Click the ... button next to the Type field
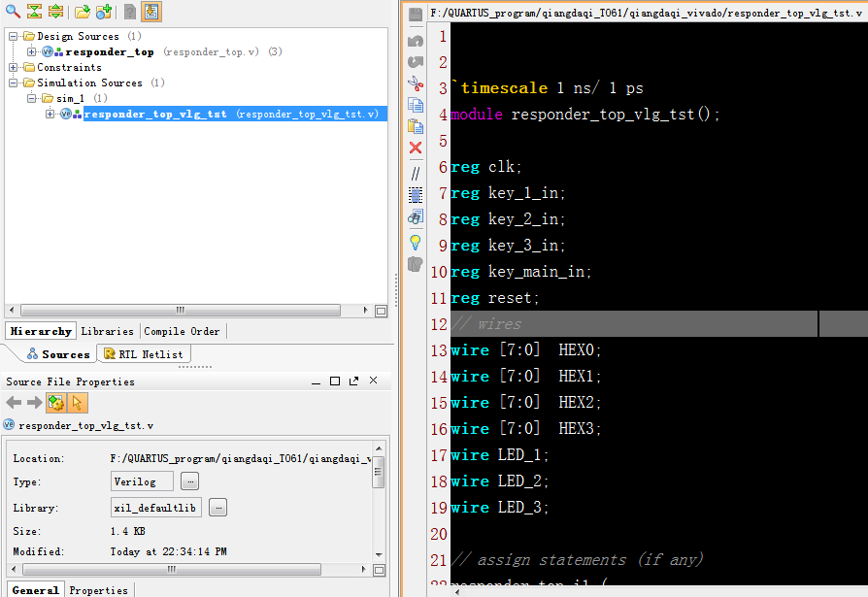 click(190, 481)
